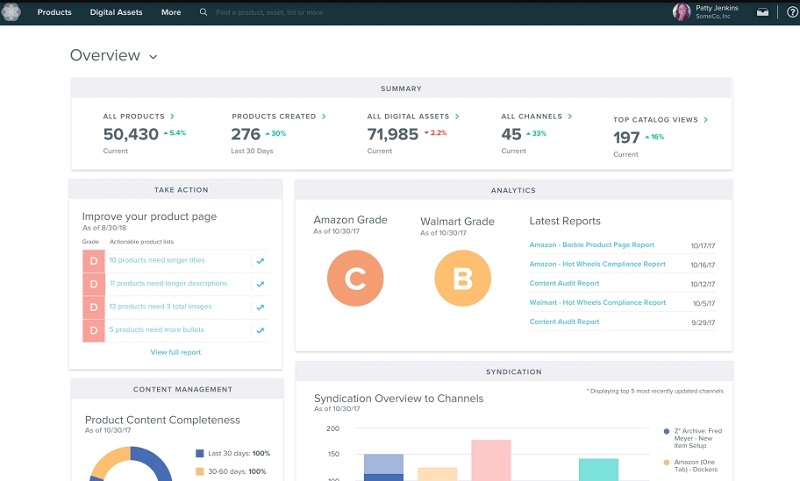Click the pink bar in syndication chart

491,460
